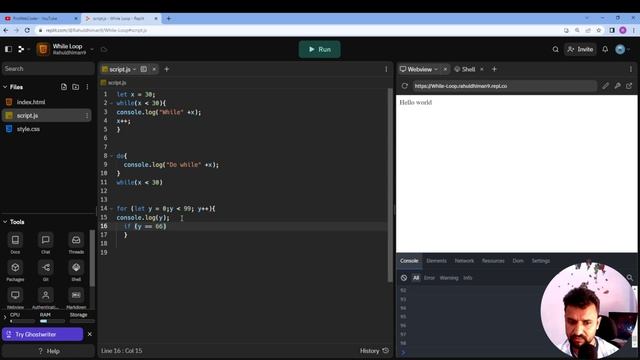Open webview in new browser tab

coord(629,86)
